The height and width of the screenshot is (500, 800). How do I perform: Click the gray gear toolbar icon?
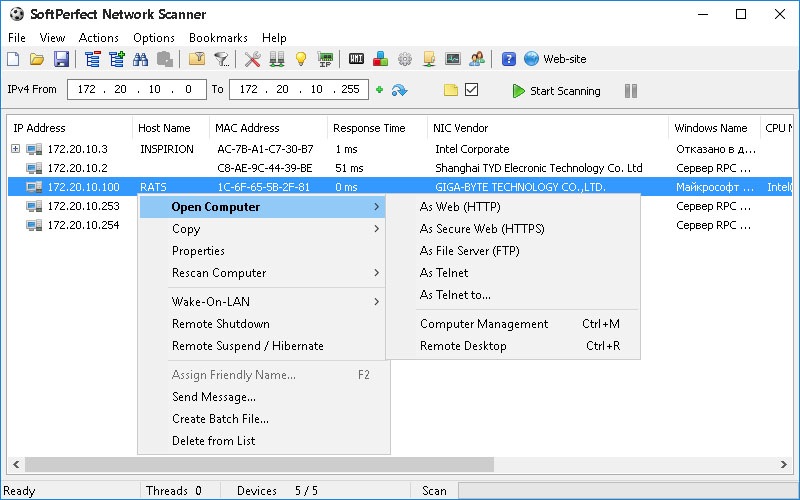point(405,59)
